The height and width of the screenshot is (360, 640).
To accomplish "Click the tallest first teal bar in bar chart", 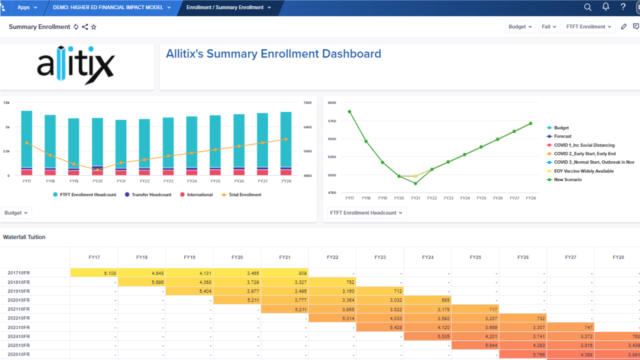I will point(27,139).
